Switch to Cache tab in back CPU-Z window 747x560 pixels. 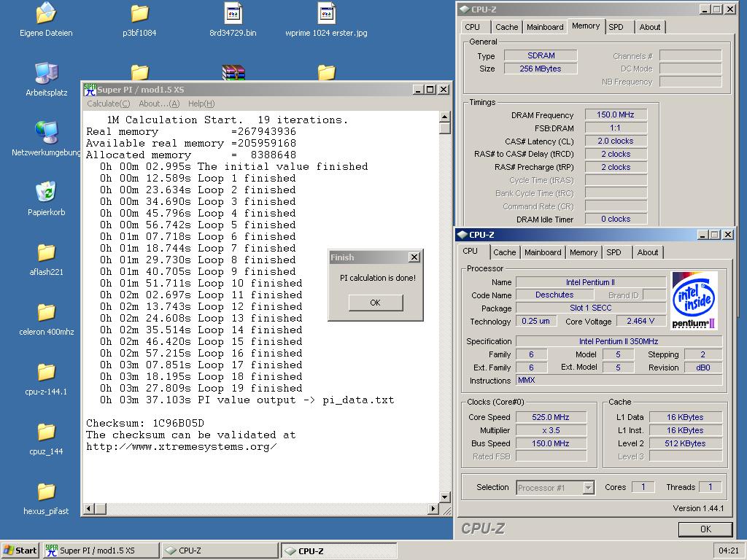click(x=507, y=27)
